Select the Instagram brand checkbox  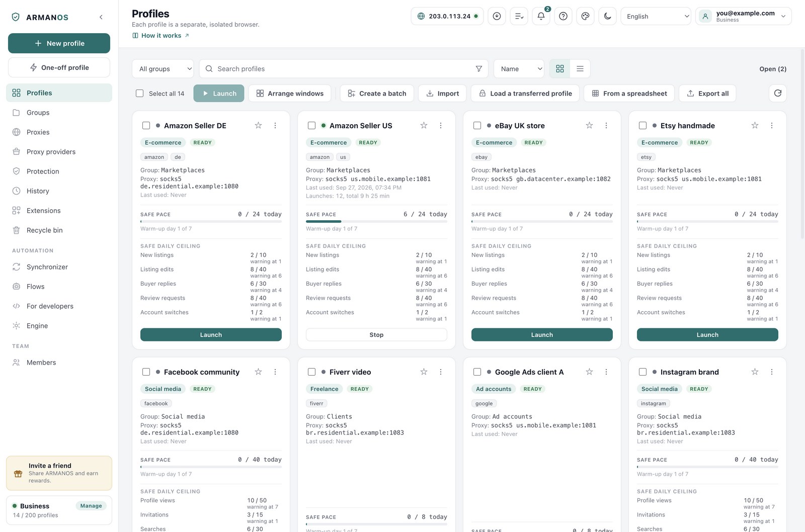(643, 372)
